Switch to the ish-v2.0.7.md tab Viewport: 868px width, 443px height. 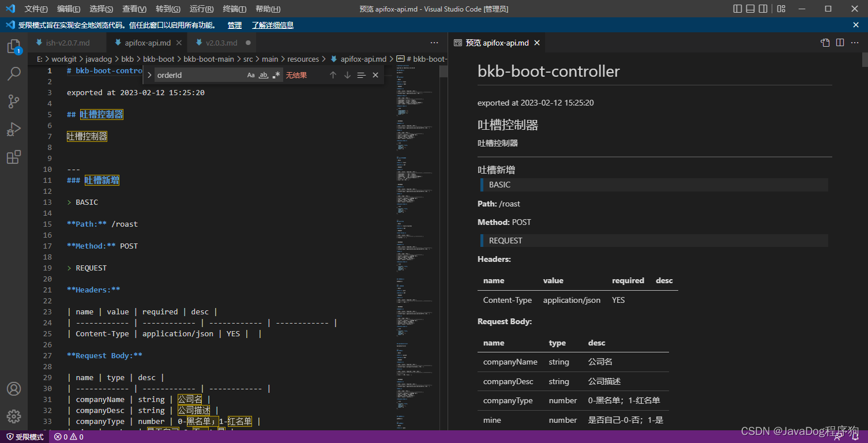click(x=68, y=43)
